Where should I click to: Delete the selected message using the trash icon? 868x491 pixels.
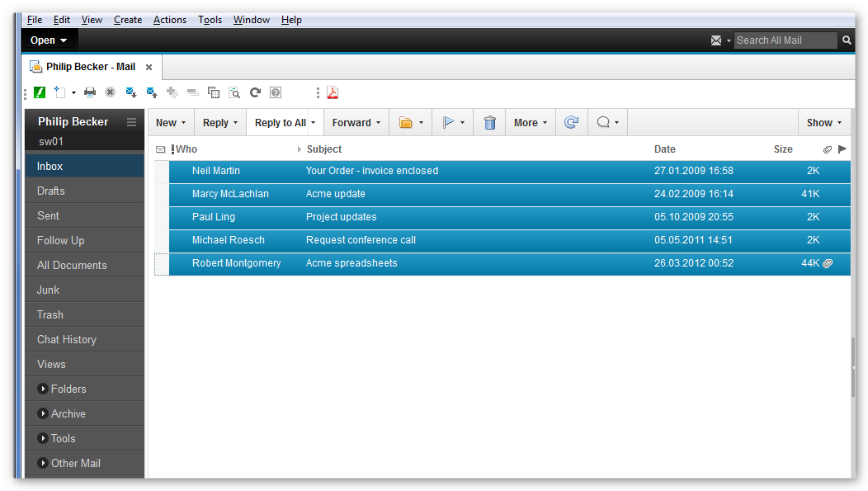489,121
